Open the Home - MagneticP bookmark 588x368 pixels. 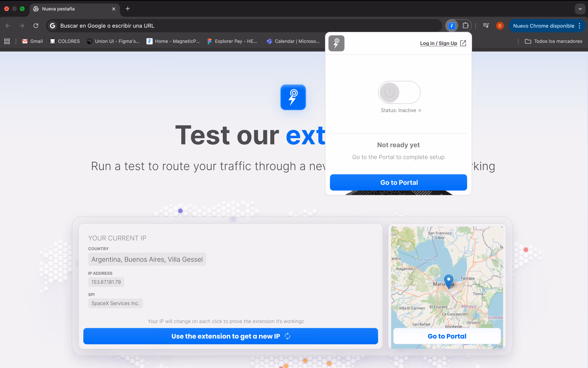pos(173,41)
